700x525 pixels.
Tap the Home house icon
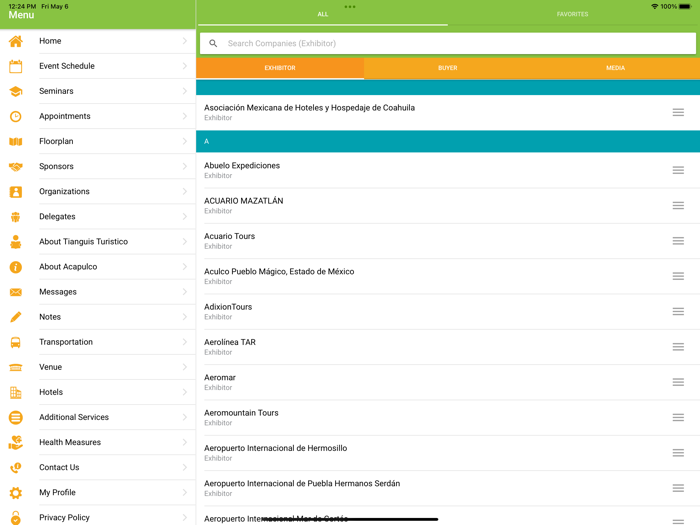16,41
